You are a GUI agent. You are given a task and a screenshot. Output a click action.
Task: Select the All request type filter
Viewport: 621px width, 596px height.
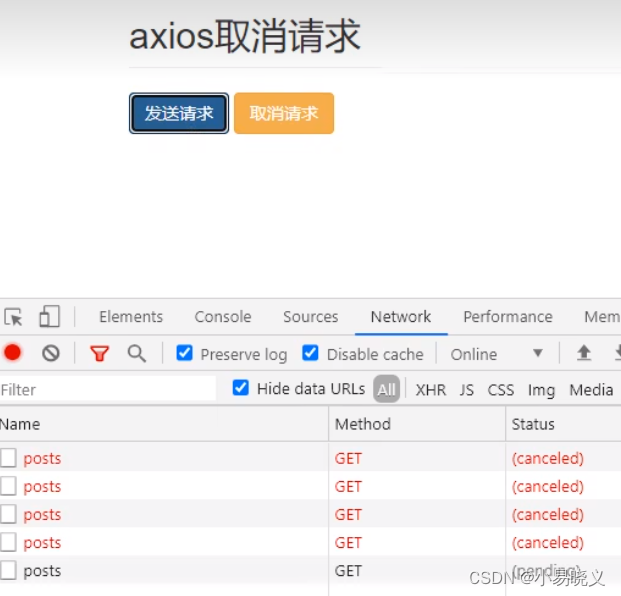pyautogui.click(x=386, y=389)
